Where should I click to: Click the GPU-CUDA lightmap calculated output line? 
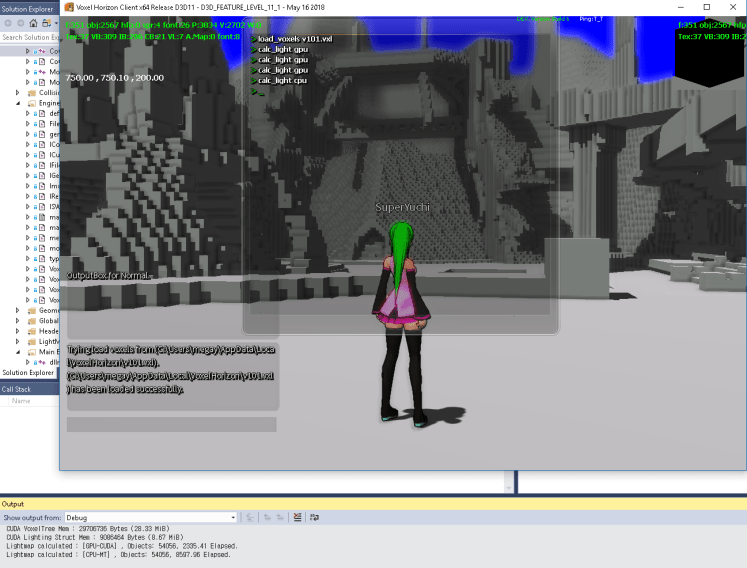pyautogui.click(x=122, y=546)
